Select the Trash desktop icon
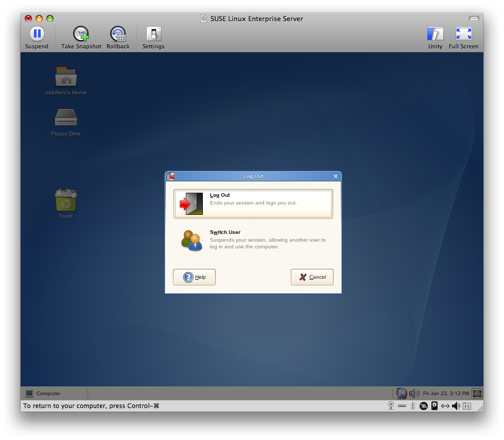This screenshot has height=440, width=504. [x=66, y=199]
